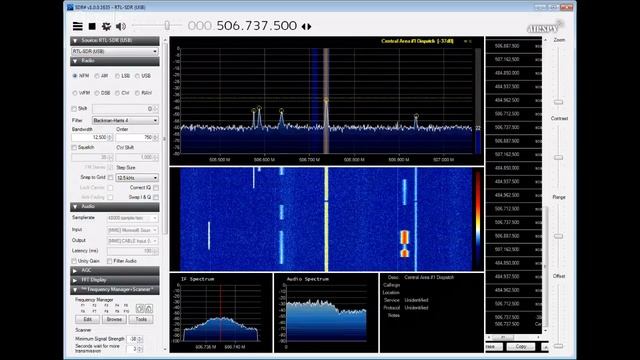
Task: Collapse the Radio panel
Action: 115,61
